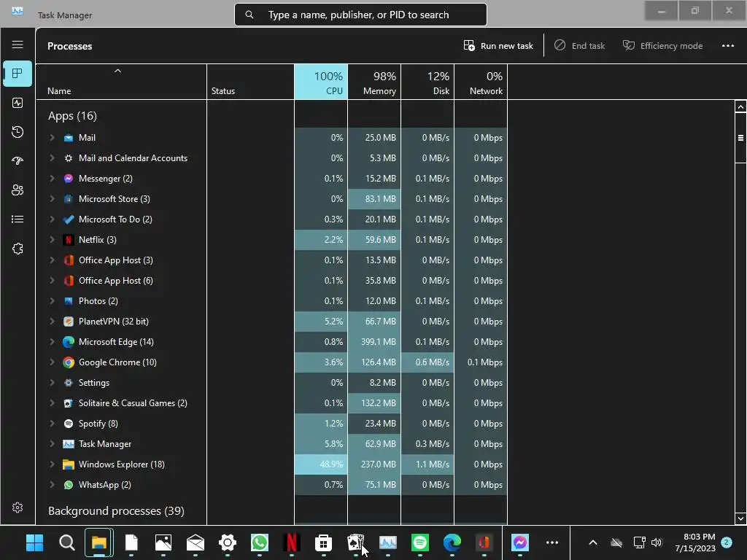Click the volume icon in system tray
The height and width of the screenshot is (560, 747).
click(x=657, y=542)
